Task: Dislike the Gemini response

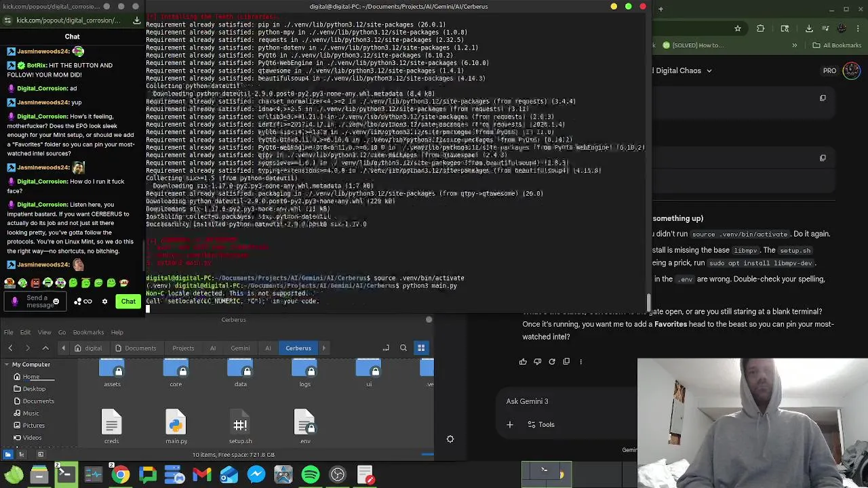Action: point(537,362)
